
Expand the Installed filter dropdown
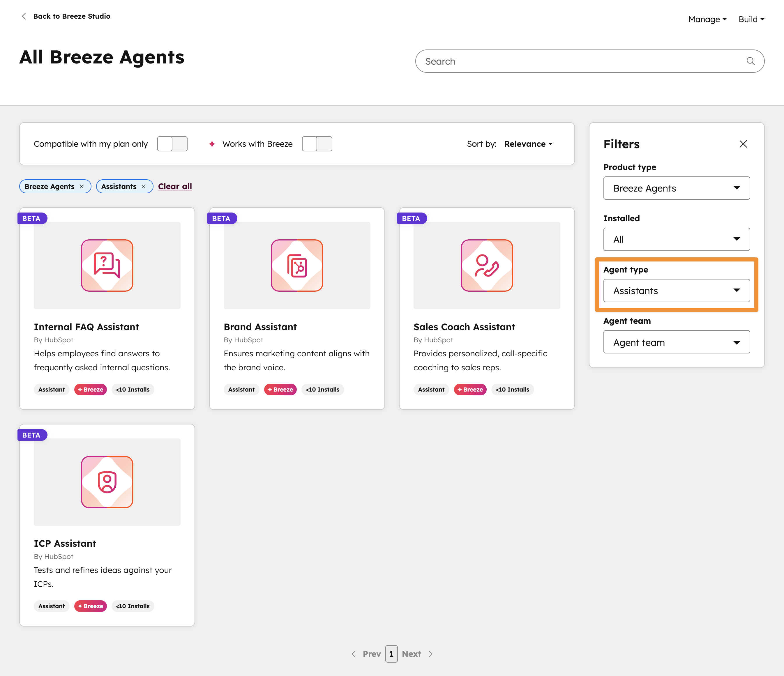click(x=676, y=239)
